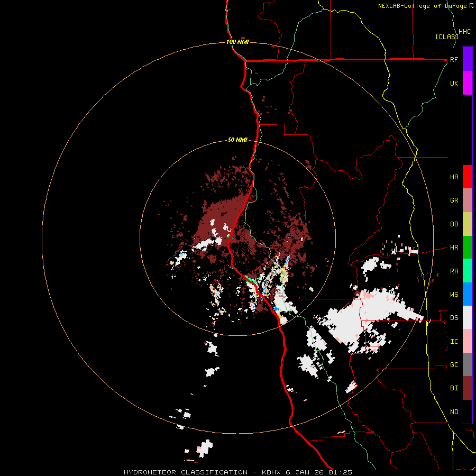Click the IC pink legend color swatch
The image size is (476, 476).
(x=467, y=341)
